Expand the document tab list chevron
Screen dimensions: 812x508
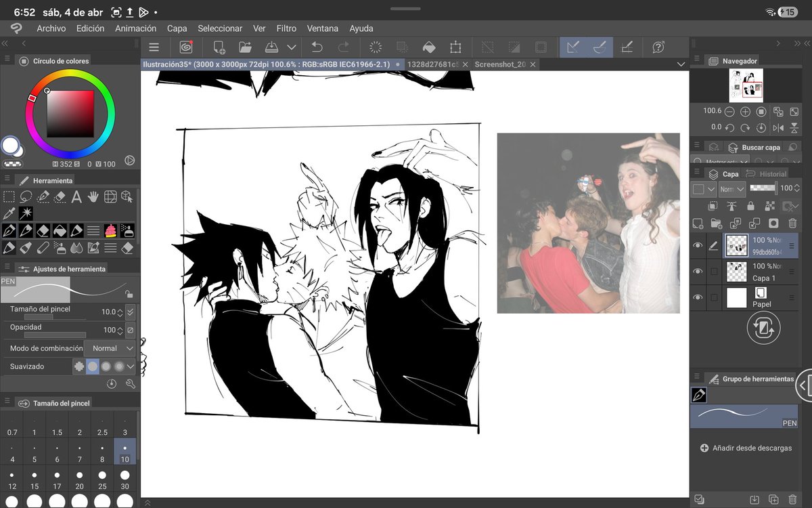pos(681,64)
